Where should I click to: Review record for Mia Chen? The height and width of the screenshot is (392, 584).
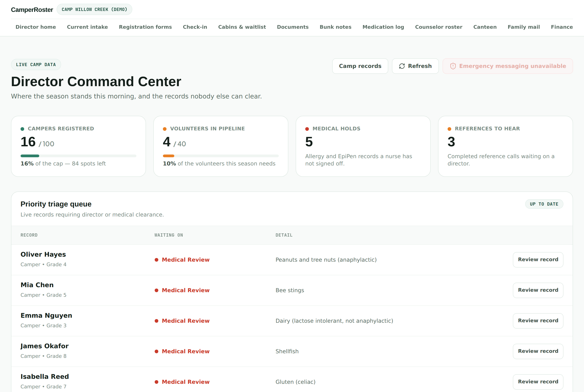coord(538,290)
